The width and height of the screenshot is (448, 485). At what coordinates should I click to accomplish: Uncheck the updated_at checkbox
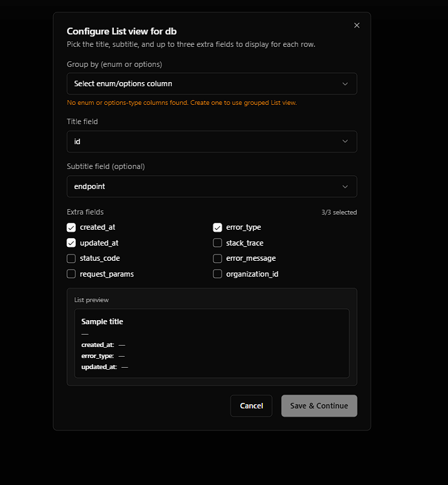71,243
